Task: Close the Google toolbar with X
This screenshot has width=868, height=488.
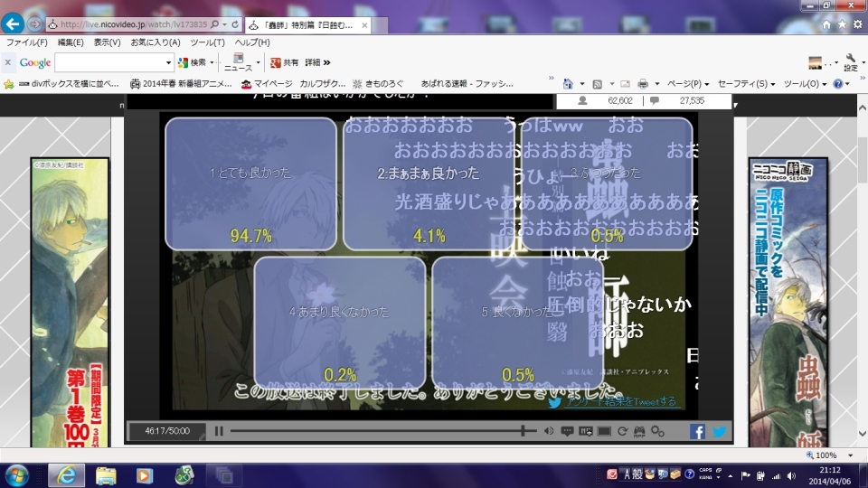Action: pyautogui.click(x=8, y=62)
